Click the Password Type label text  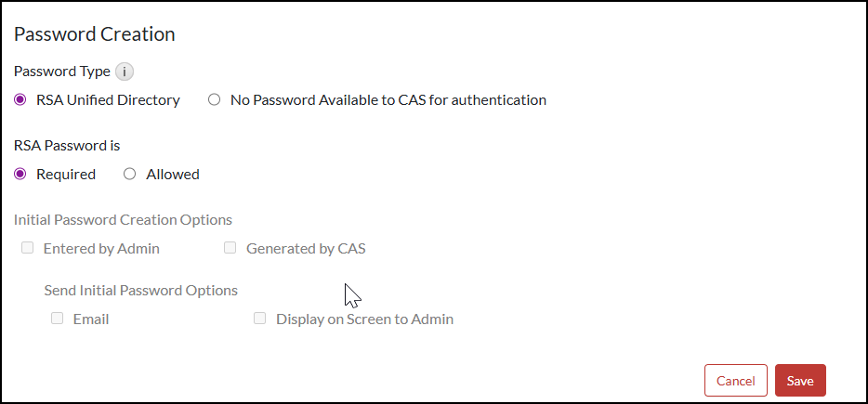[61, 72]
